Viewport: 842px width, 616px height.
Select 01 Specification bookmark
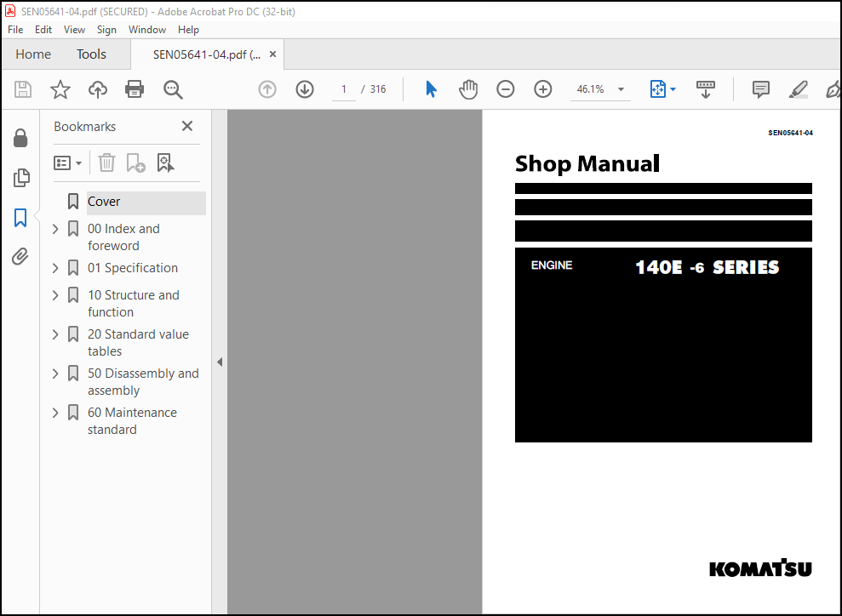[133, 268]
